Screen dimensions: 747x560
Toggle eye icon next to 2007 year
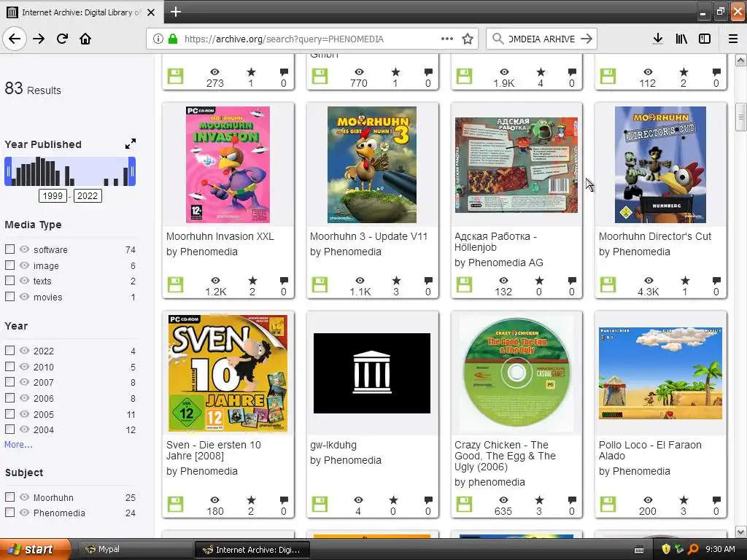[24, 382]
